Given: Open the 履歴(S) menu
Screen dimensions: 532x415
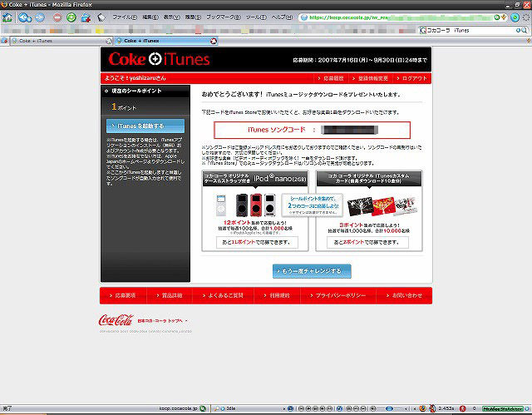Looking at the screenshot, I should [193, 17].
